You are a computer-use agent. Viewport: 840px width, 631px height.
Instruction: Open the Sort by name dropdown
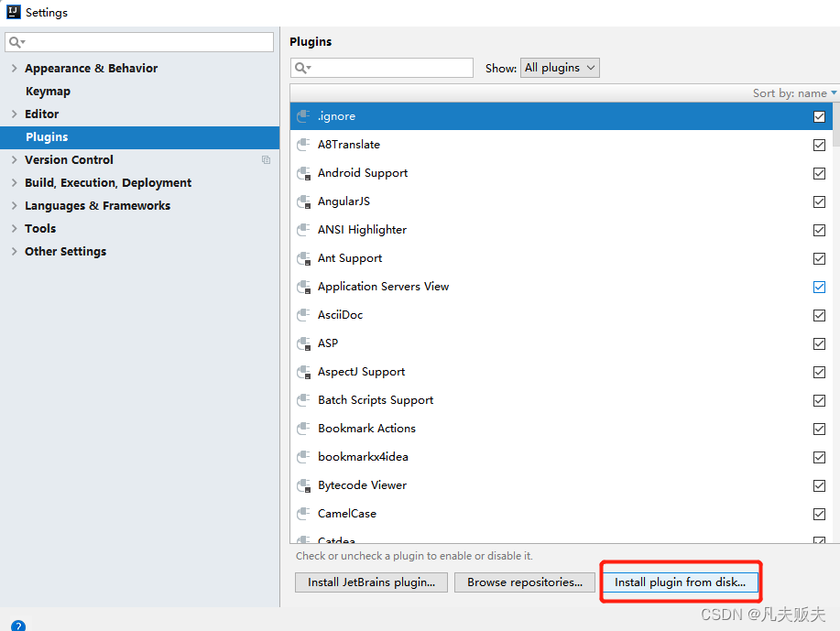(794, 93)
